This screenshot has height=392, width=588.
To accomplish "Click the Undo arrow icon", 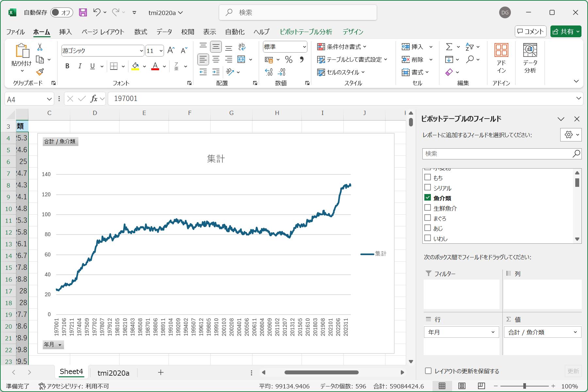I will click(97, 12).
